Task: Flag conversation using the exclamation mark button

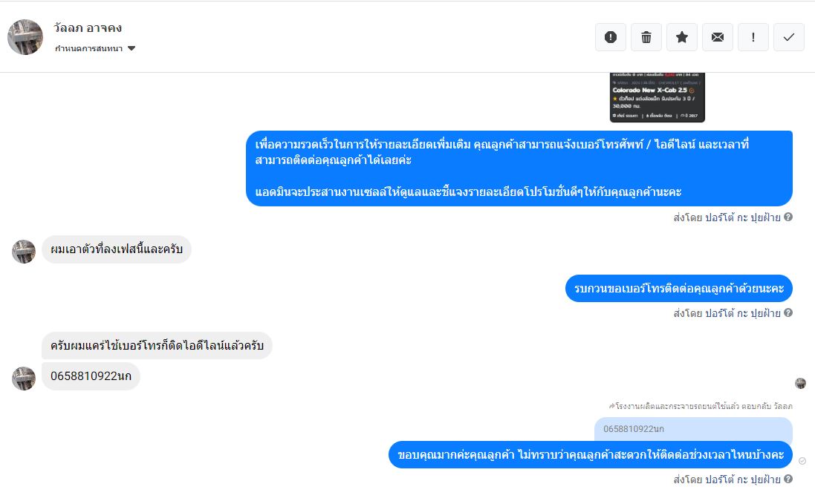Action: pyautogui.click(x=753, y=37)
